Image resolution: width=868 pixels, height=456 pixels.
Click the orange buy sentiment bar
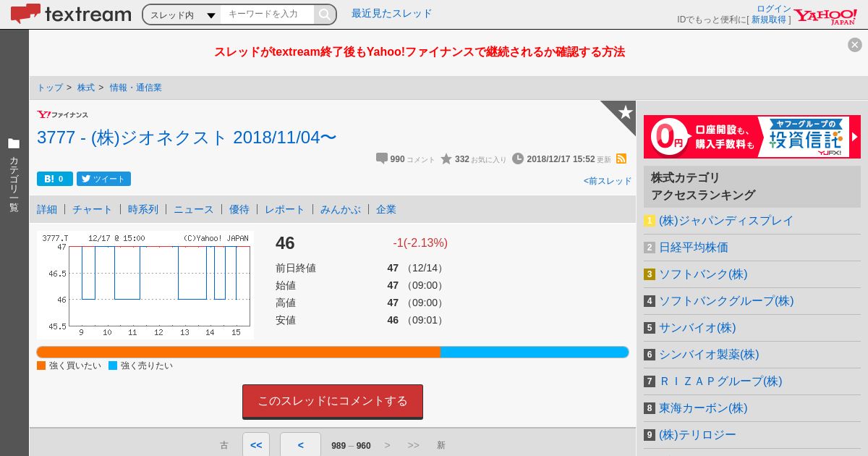pyautogui.click(x=239, y=352)
